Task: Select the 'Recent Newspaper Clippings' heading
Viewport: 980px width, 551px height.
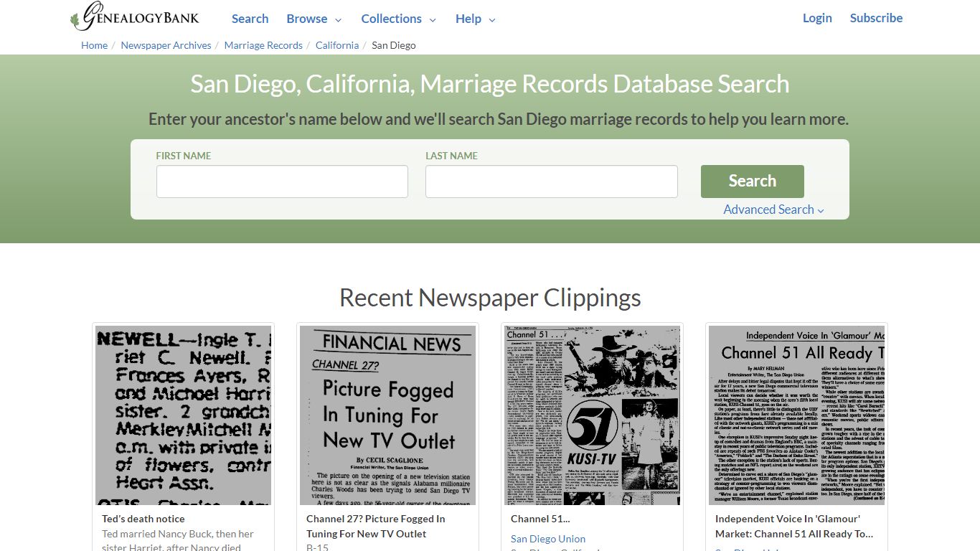Action: tap(490, 297)
